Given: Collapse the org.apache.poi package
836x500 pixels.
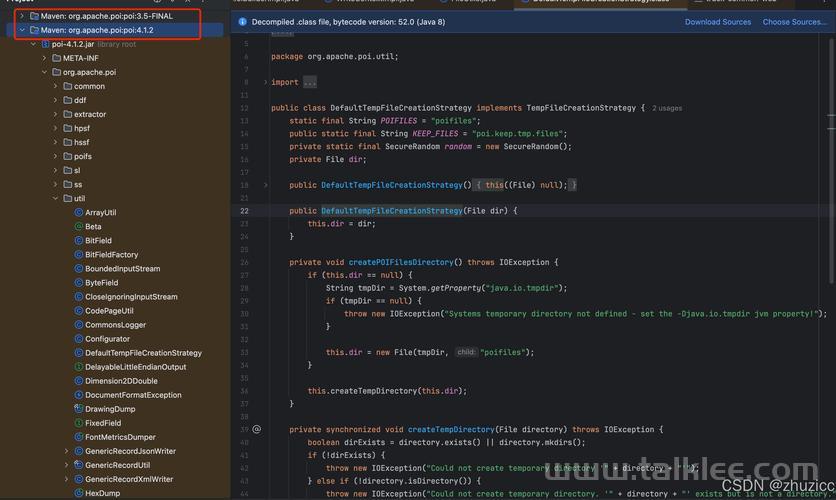Looking at the screenshot, I should (x=44, y=72).
